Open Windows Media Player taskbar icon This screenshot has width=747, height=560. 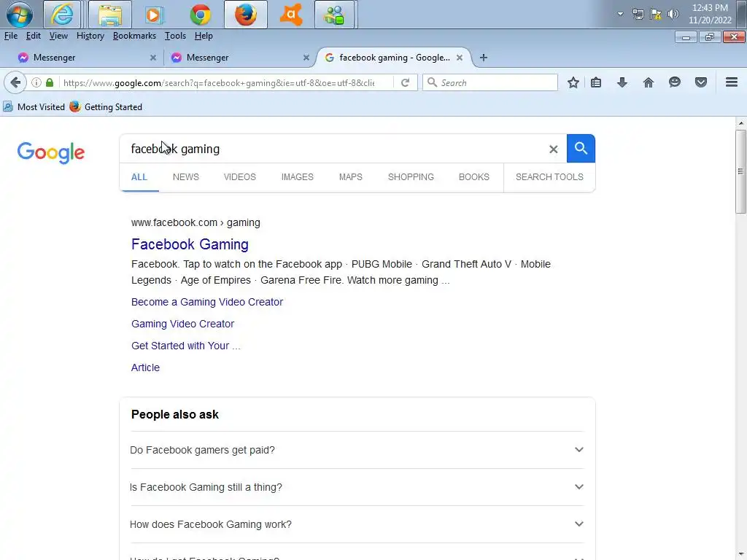[153, 15]
